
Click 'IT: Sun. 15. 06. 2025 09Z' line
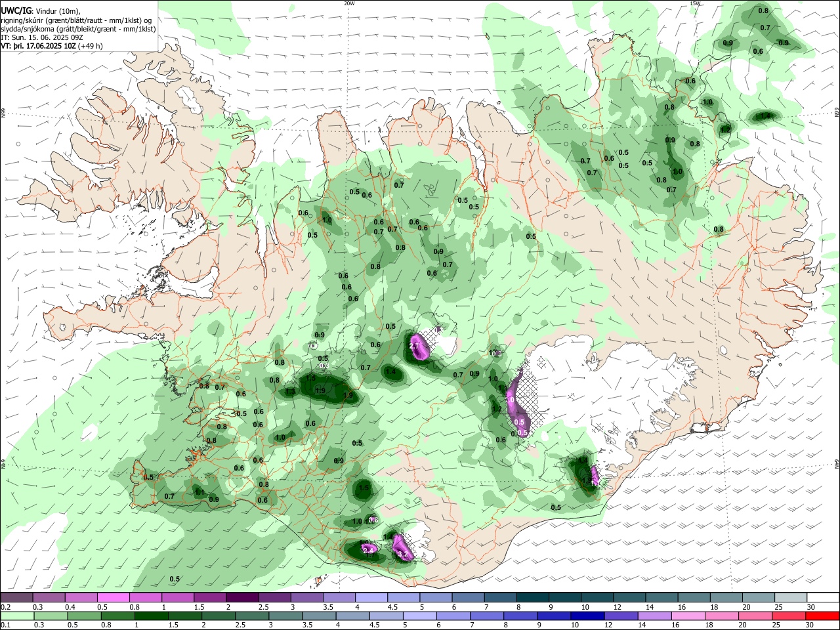pyautogui.click(x=42, y=37)
